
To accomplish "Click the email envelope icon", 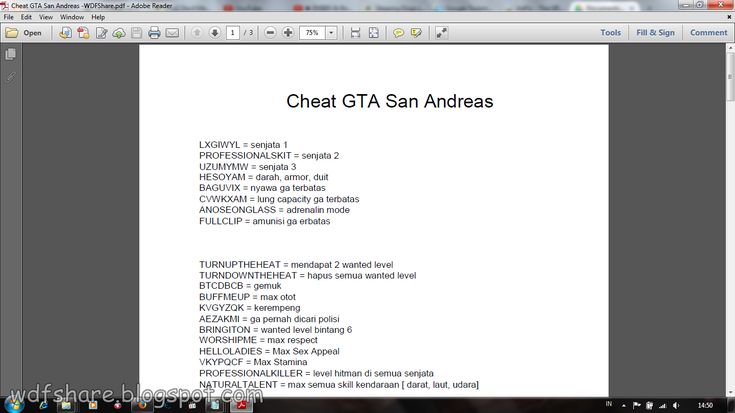I will pyautogui.click(x=172, y=33).
